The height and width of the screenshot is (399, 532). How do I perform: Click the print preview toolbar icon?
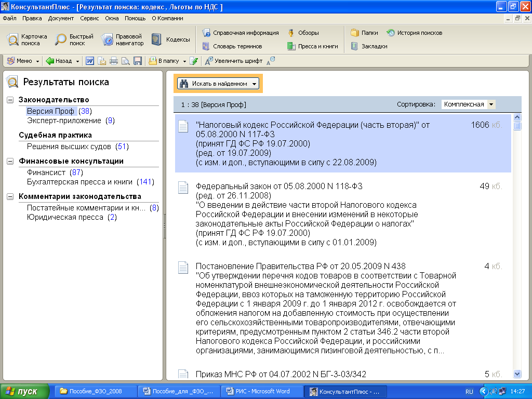click(x=126, y=61)
